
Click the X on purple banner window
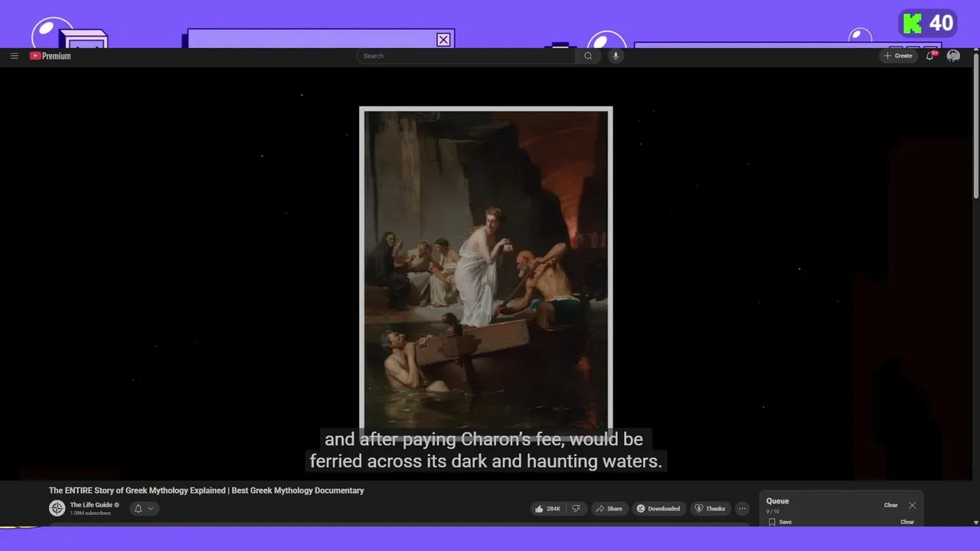click(443, 40)
